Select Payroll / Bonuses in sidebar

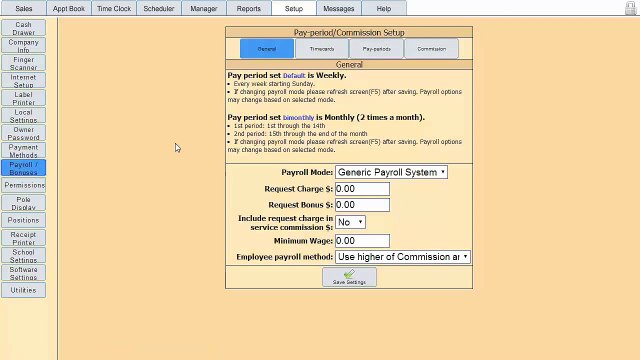coord(23,168)
